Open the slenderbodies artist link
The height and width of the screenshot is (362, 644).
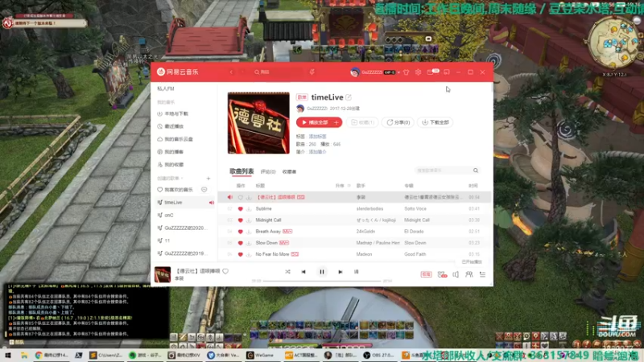[369, 209]
